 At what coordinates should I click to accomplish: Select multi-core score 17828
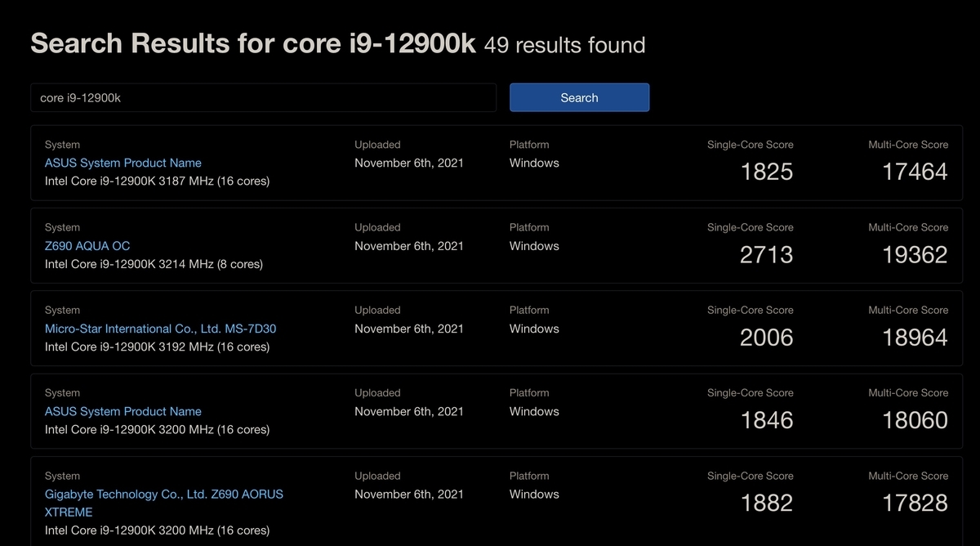click(915, 503)
